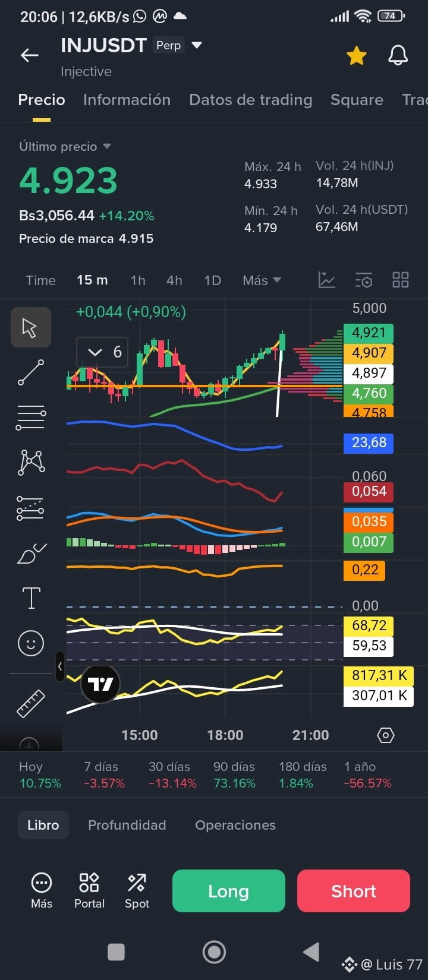Go back with the left arrow
The height and width of the screenshot is (980, 428).
coord(29,55)
